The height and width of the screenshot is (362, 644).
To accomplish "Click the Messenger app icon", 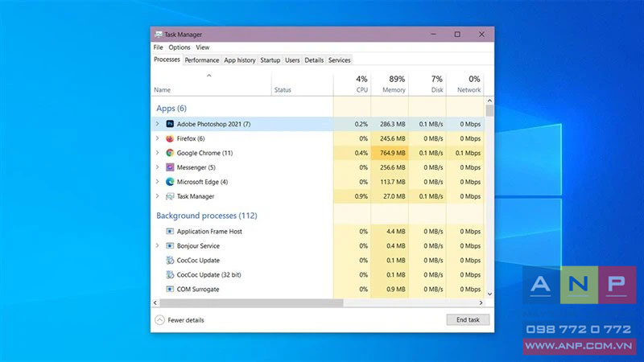I will 170,167.
